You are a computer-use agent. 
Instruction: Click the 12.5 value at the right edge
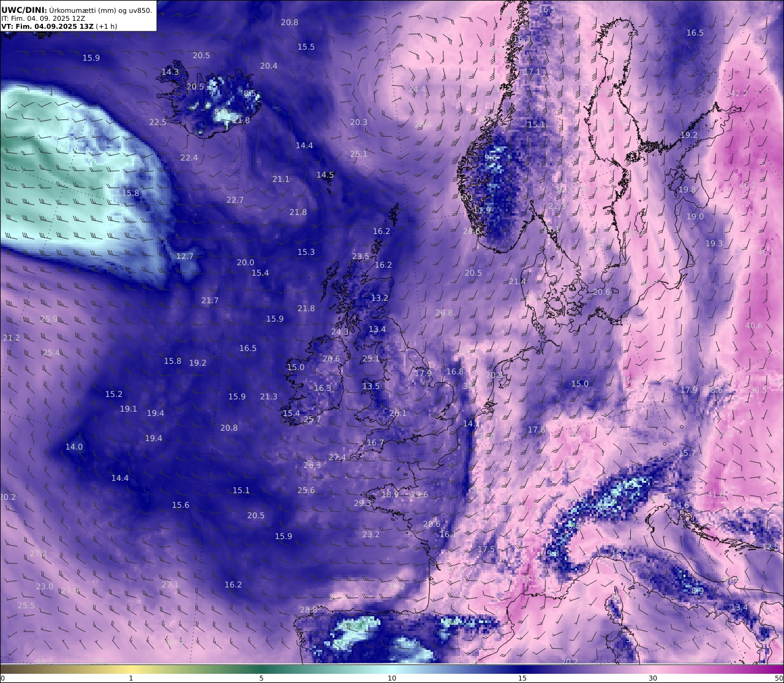[x=771, y=546]
